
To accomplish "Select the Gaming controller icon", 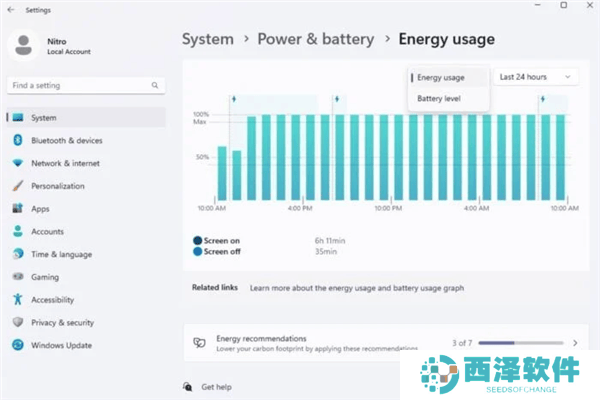I will coord(17,277).
